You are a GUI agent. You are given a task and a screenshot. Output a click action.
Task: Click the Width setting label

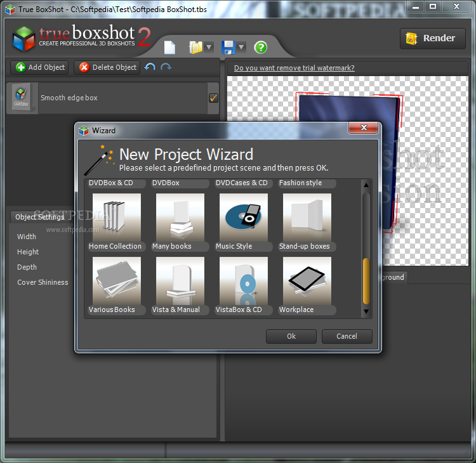27,237
